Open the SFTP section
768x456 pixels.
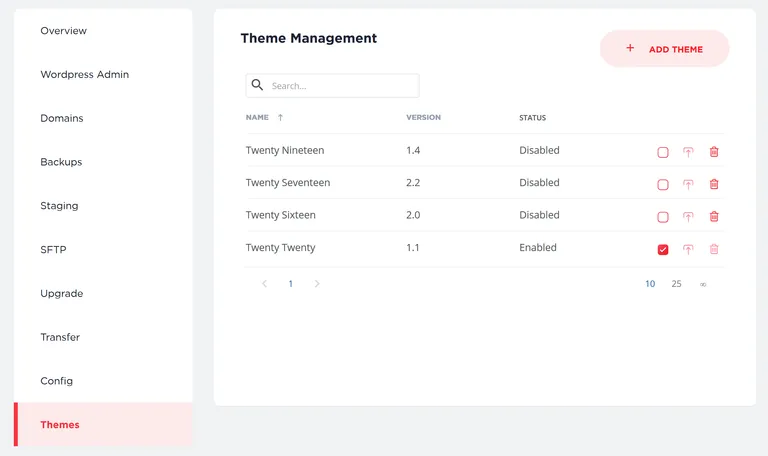coord(53,250)
